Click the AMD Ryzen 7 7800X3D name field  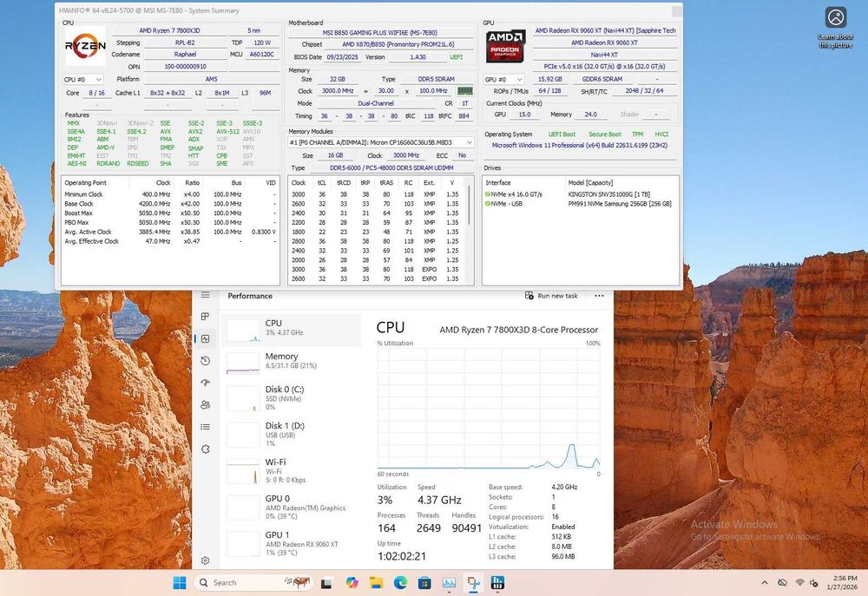click(169, 30)
